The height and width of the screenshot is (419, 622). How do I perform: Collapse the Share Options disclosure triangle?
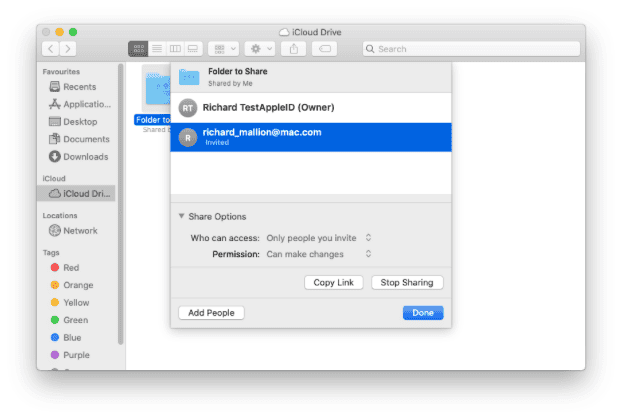[x=181, y=216]
